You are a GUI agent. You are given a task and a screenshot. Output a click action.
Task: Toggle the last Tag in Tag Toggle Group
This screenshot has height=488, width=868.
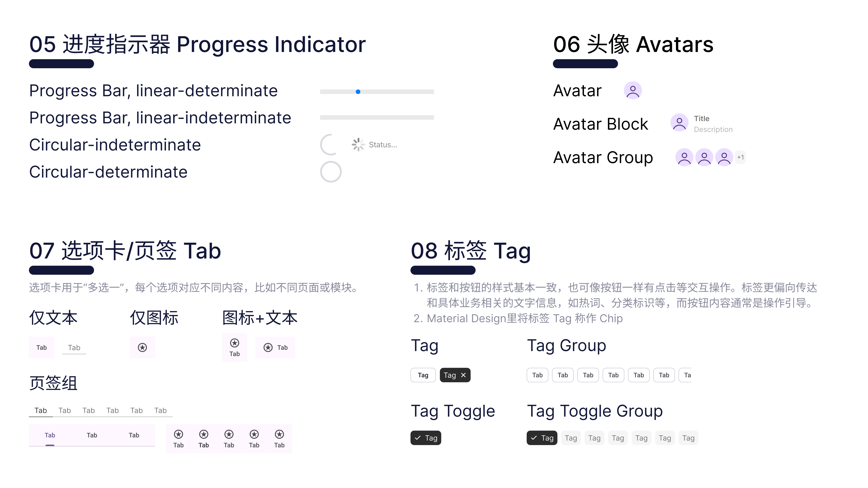tap(688, 438)
